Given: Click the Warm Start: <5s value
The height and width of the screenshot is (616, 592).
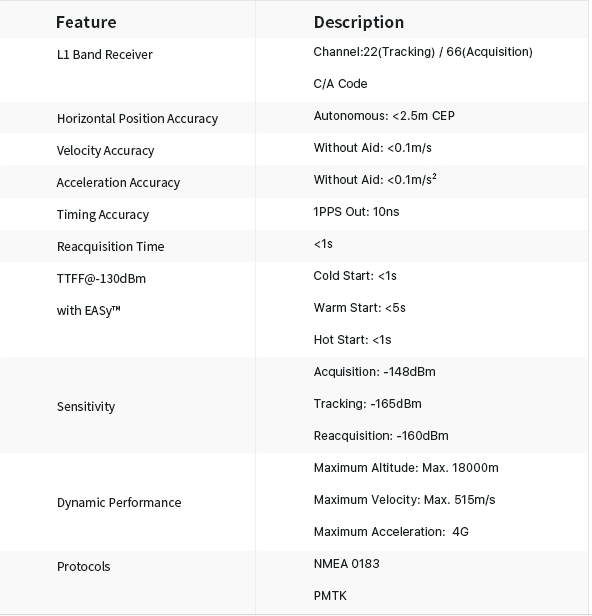Looking at the screenshot, I should point(359,308).
